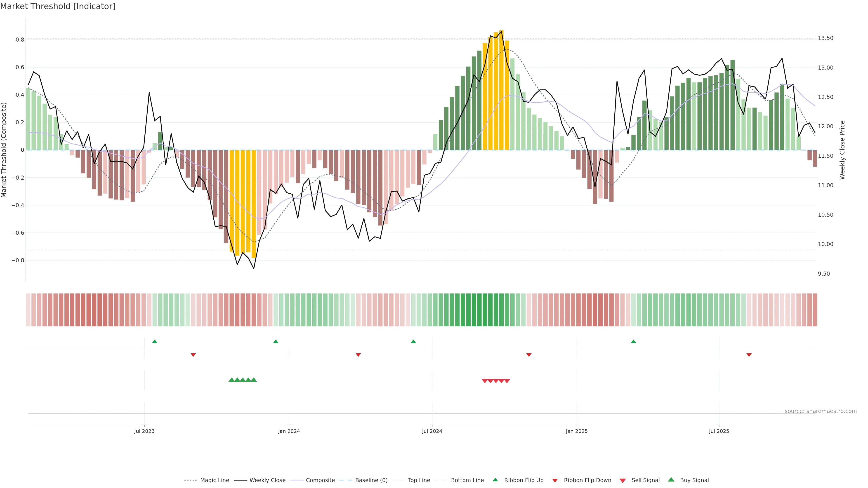The height and width of the screenshot is (488, 868).
Task: Click the Market Threshold [Indicator] title
Action: [58, 6]
